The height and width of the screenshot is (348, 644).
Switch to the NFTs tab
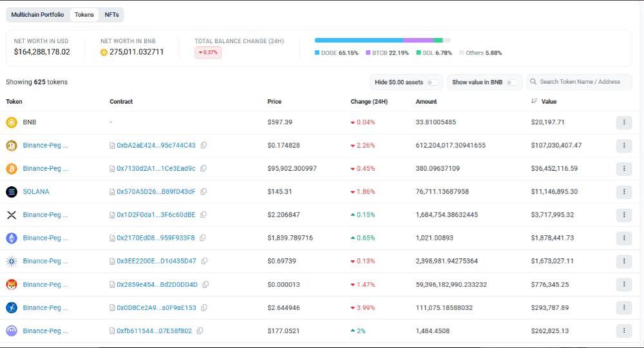point(111,14)
